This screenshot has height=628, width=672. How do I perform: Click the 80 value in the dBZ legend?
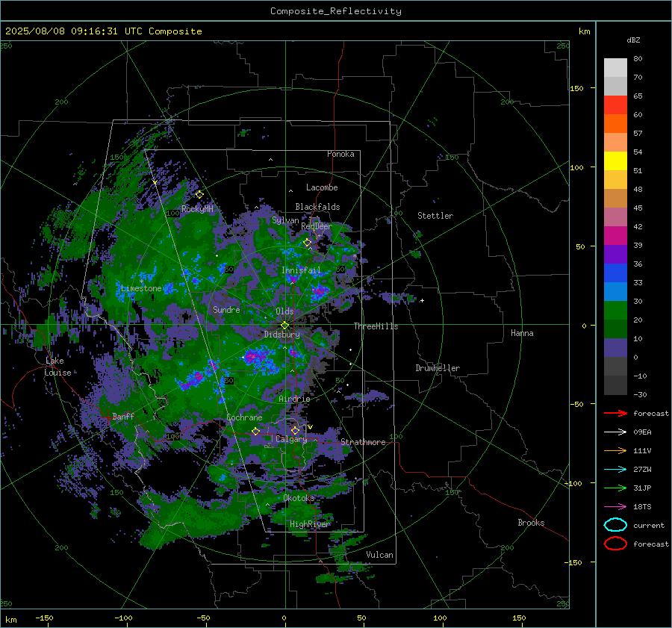(638, 59)
